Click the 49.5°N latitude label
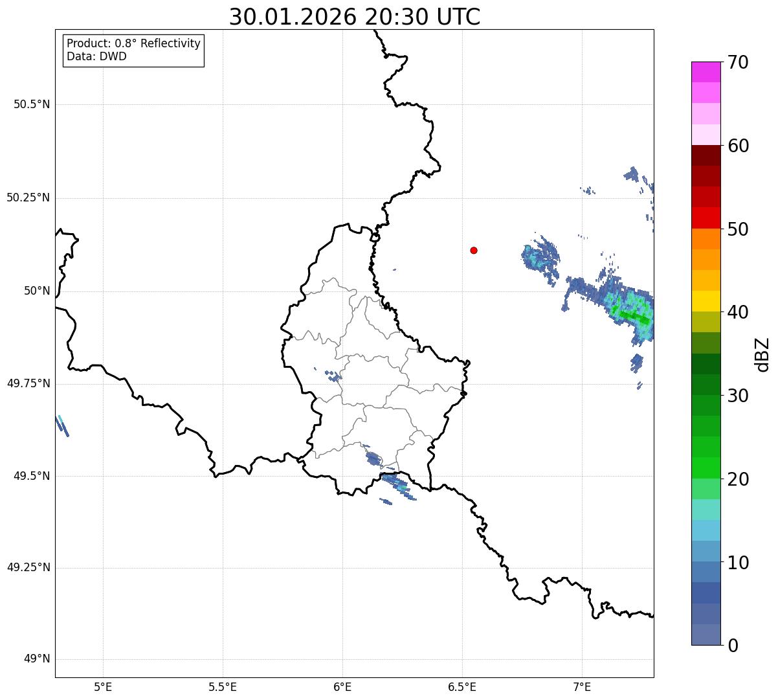The height and width of the screenshot is (700, 778). point(32,476)
